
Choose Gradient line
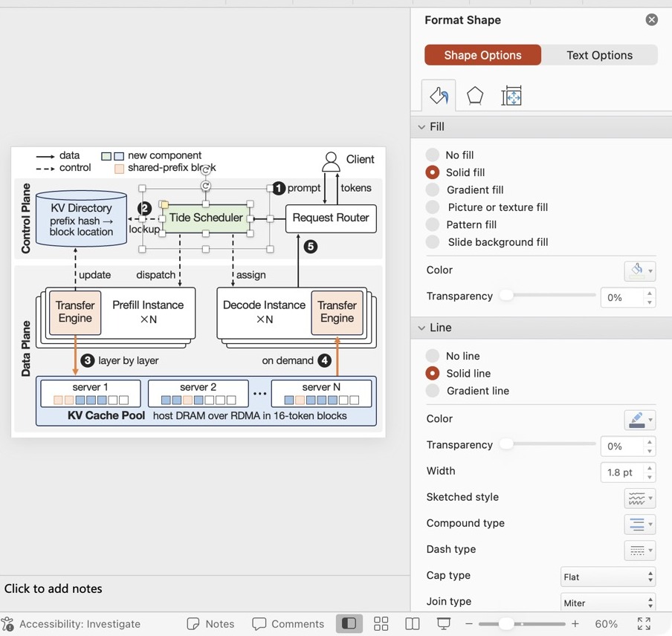point(433,391)
